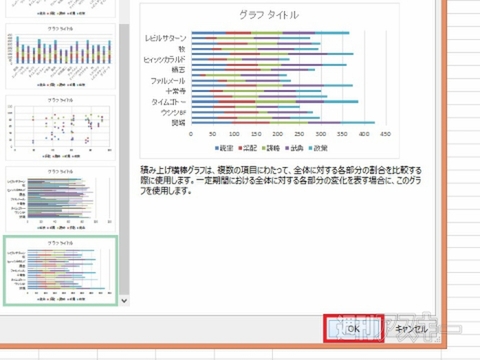Select the highlighted stacked horizontal bar thumbnail
The height and width of the screenshot is (360, 480).
(x=60, y=270)
